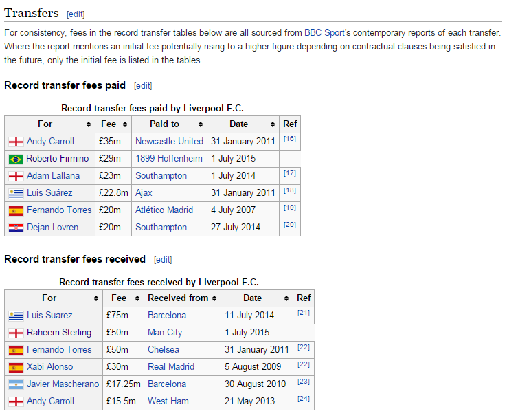Screen dimensions: 507x420
Task: Open Man City club link
Action: tap(165, 333)
